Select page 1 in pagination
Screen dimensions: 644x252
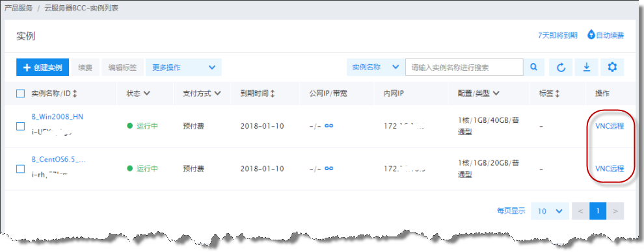(x=598, y=211)
